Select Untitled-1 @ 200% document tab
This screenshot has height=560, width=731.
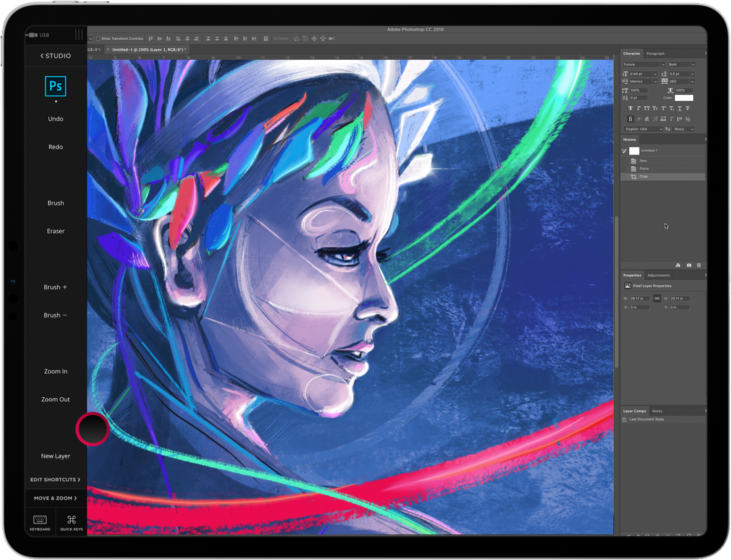[149, 49]
